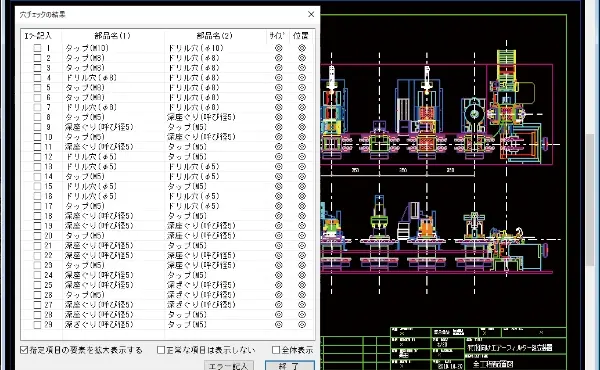Click the サイズ column header
Screen dimensions: 600x370
point(277,36)
